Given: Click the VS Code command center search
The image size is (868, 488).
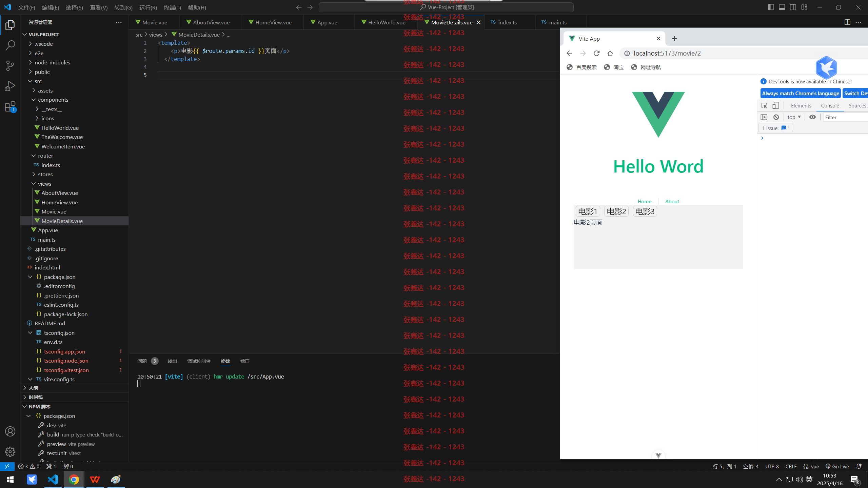Looking at the screenshot, I should [446, 7].
